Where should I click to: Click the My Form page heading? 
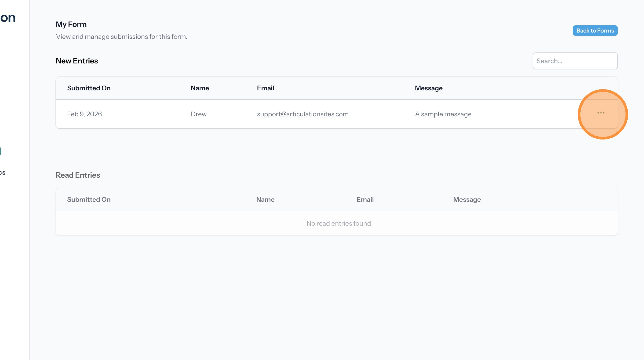point(71,24)
